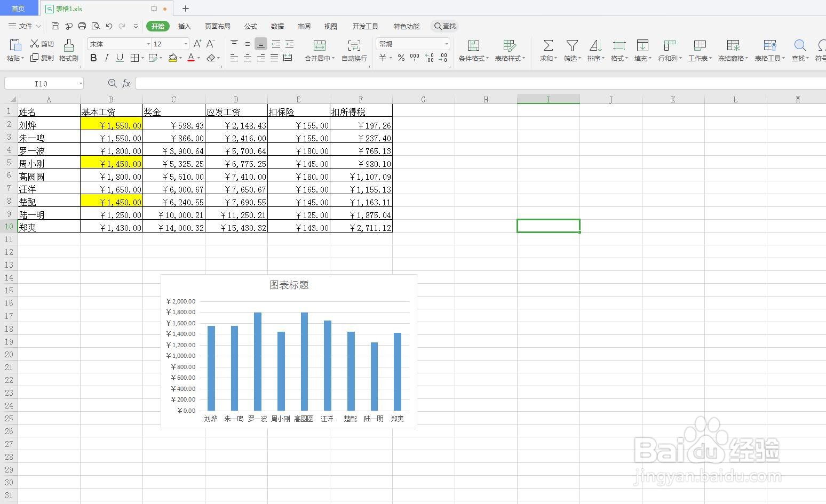The width and height of the screenshot is (826, 504).
Task: Toggle bottom vertical alignment
Action: (261, 44)
